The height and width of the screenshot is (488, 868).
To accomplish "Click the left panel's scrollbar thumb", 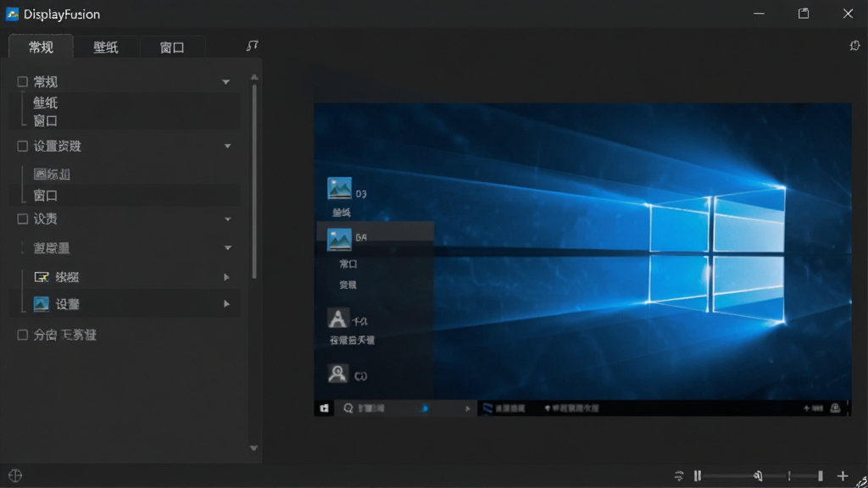I will tap(254, 181).
